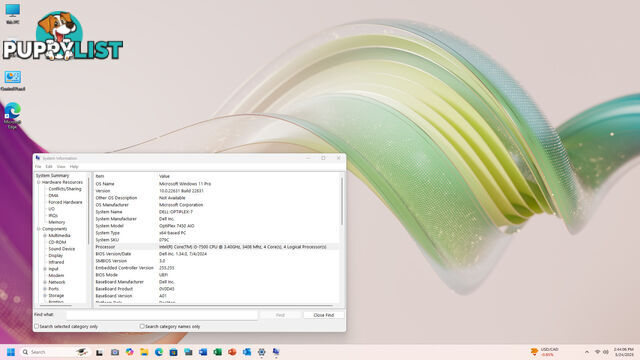640x360 pixels.
Task: Select Forced Hardware in the tree
Action: (65, 202)
